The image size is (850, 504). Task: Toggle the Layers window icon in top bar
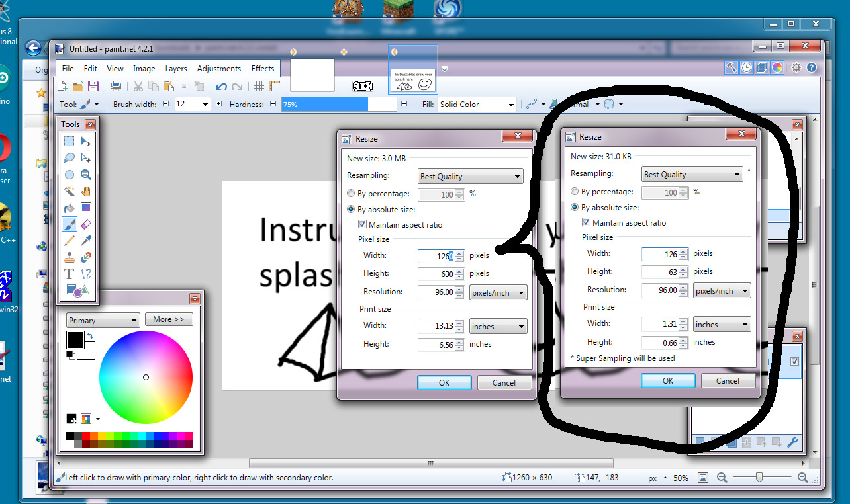pos(762,67)
